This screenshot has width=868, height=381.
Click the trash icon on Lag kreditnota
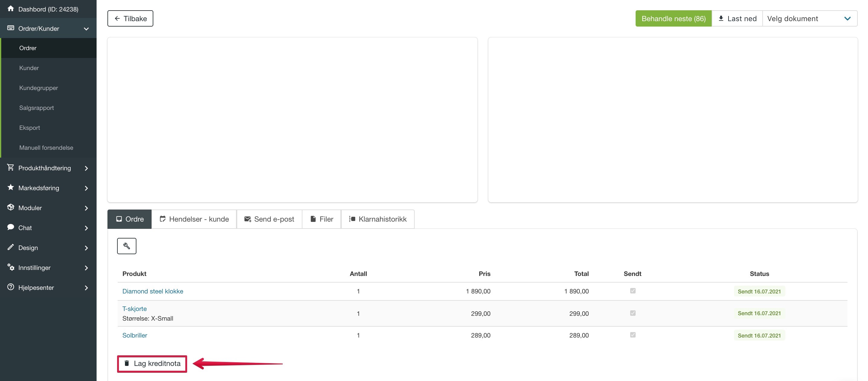pos(127,363)
